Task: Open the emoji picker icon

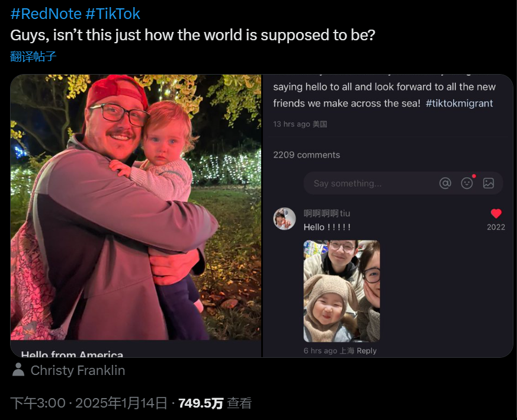Action: click(x=467, y=183)
